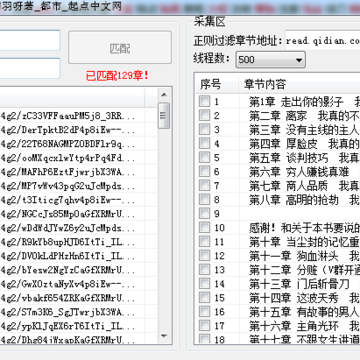This screenshot has width=360, height=360.
Task: Click the 章节内容 column header
Action: (299, 84)
